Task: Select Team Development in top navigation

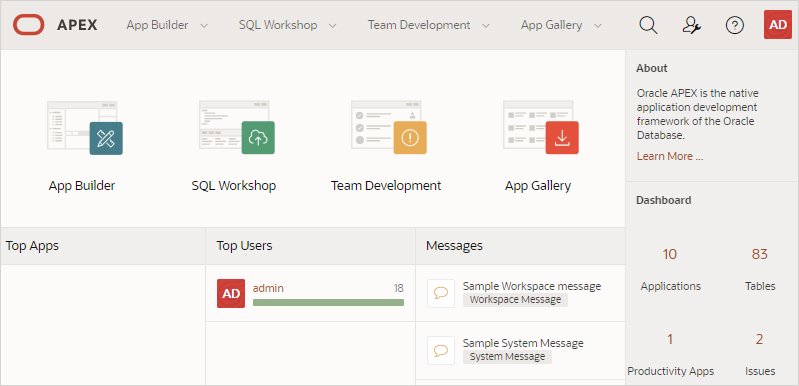Action: pyautogui.click(x=419, y=25)
